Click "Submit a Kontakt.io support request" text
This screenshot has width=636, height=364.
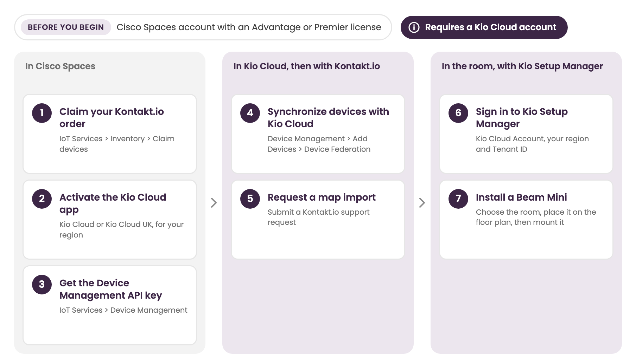click(319, 217)
